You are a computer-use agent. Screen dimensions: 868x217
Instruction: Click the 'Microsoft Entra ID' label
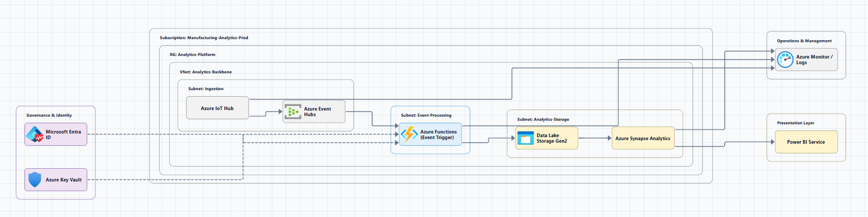pyautogui.click(x=63, y=135)
